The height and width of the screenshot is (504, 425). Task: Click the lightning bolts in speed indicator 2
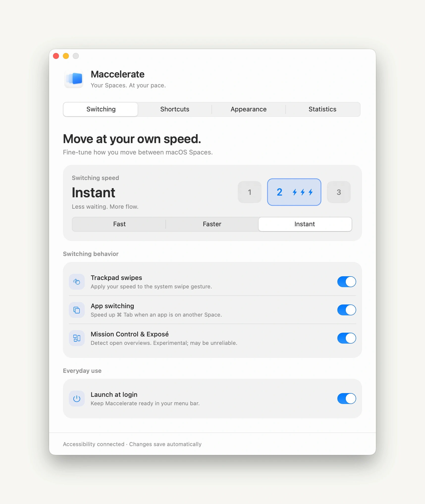pyautogui.click(x=303, y=192)
